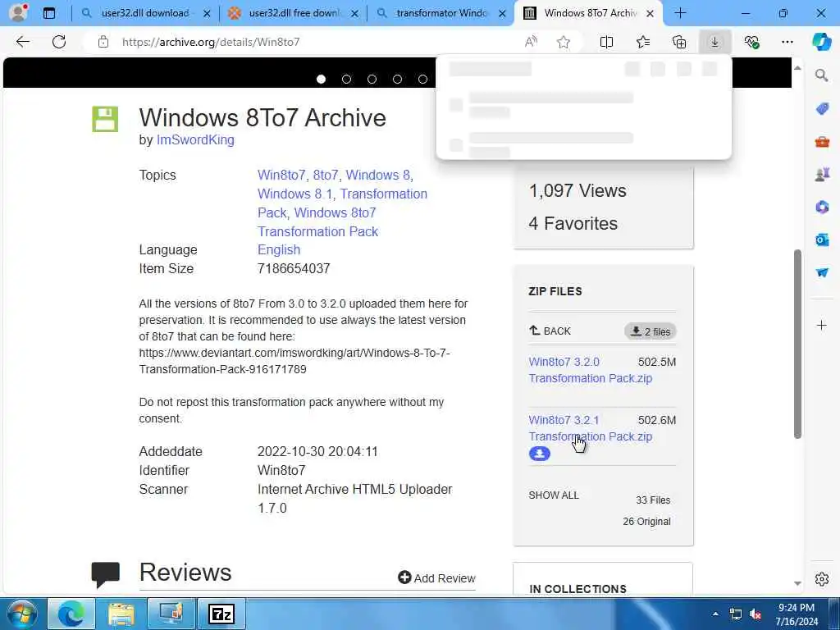Click the green software floppy icon
This screenshot has width=840, height=630.
105,119
